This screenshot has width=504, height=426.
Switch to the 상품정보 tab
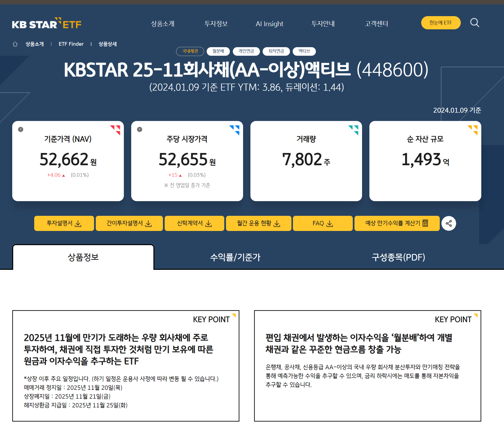pos(83,257)
